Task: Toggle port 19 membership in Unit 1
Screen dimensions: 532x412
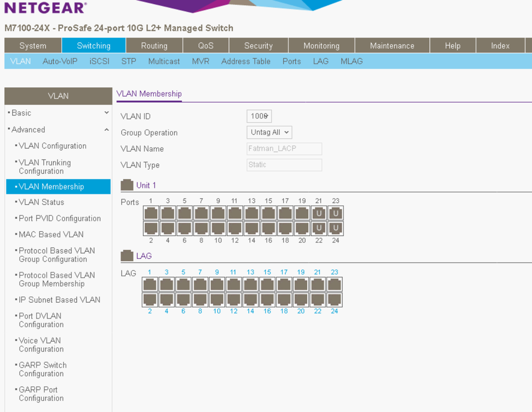Action: click(x=302, y=213)
